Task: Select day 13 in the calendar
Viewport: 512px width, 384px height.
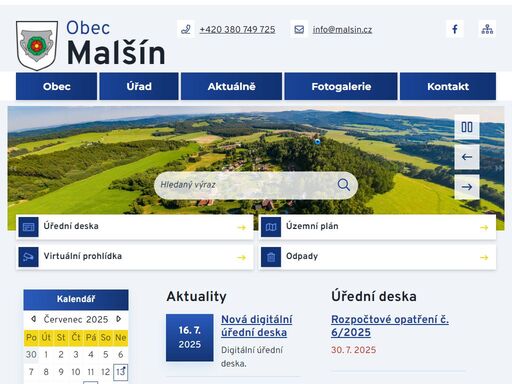Action: coord(120,372)
